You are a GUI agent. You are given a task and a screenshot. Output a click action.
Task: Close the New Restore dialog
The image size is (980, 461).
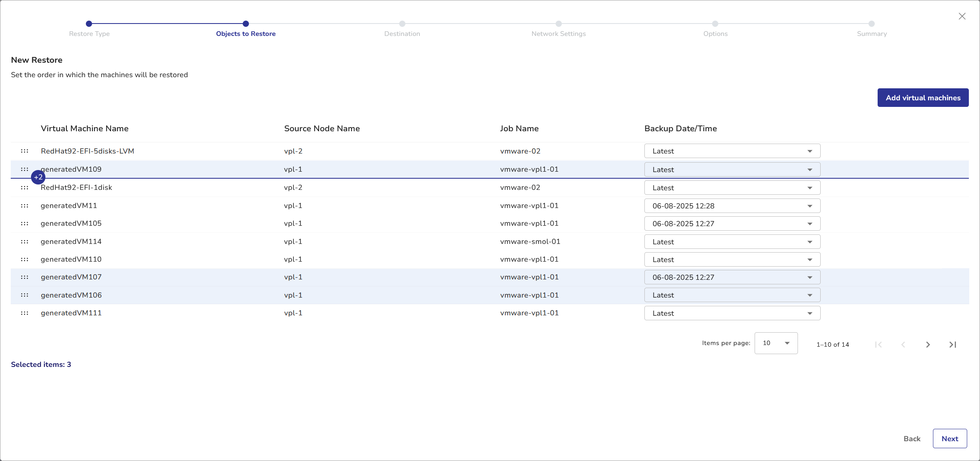point(962,16)
